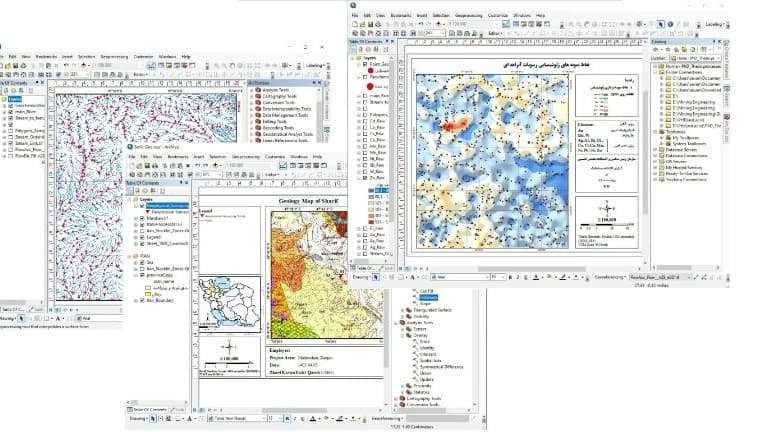The width and height of the screenshot is (768, 432).
Task: Toggle Legend layer checkbox in Geology Map TOC
Action: pos(143,237)
